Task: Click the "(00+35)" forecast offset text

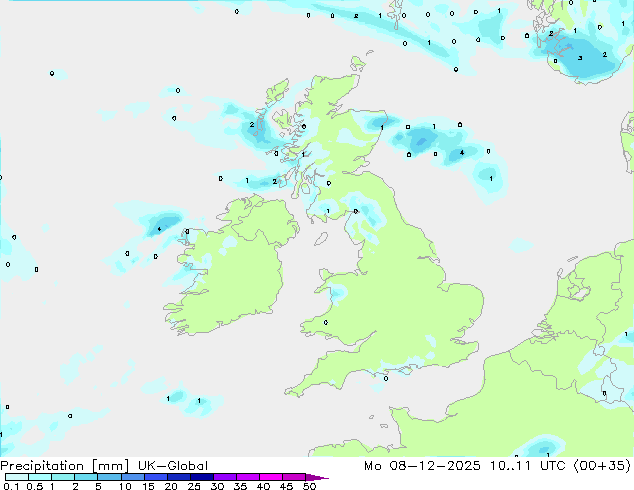Action: [x=602, y=466]
